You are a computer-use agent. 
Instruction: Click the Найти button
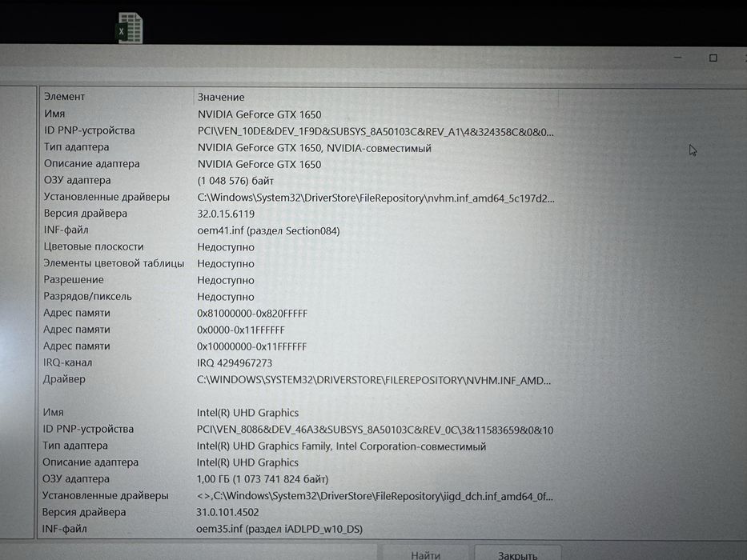pyautogui.click(x=425, y=554)
